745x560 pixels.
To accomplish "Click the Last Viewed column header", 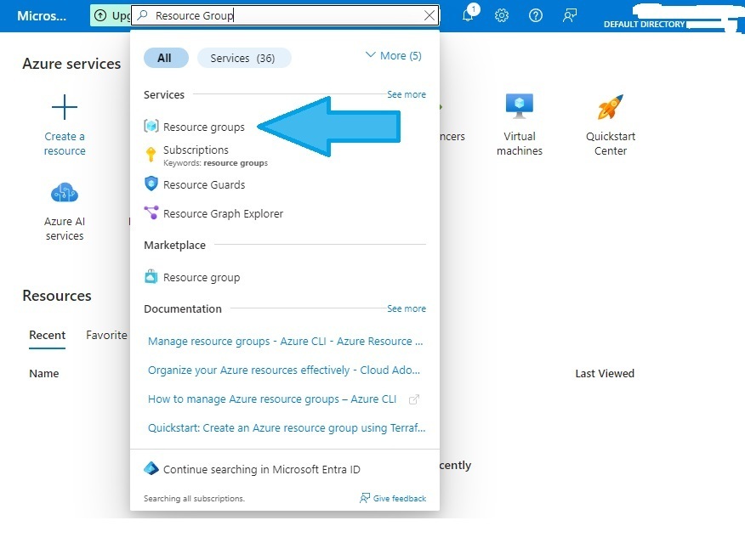I will click(605, 374).
